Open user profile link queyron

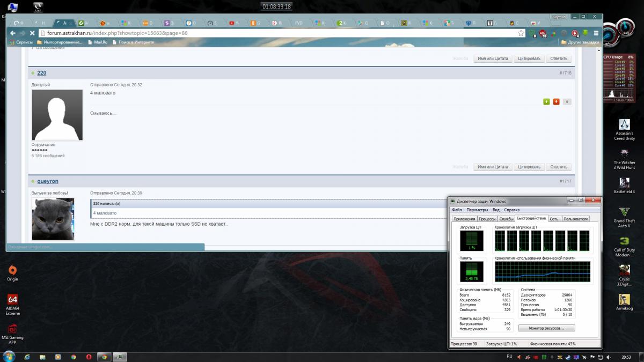pos(48,182)
